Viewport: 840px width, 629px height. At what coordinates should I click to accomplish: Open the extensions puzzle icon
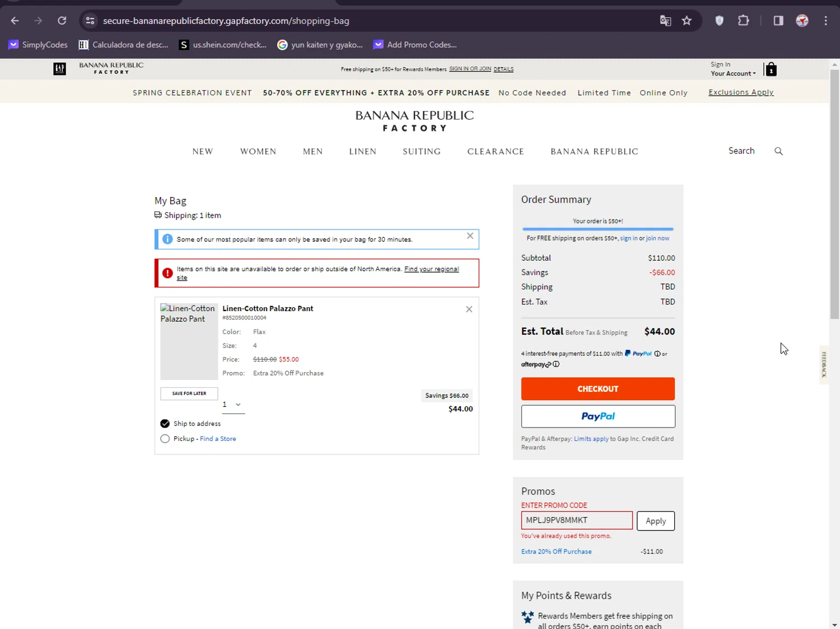pyautogui.click(x=744, y=21)
